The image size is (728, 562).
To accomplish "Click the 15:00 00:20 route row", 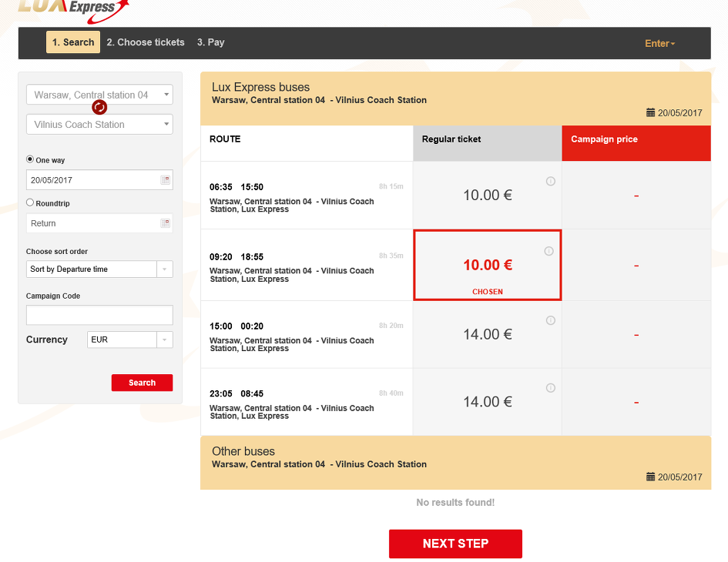I will (307, 335).
